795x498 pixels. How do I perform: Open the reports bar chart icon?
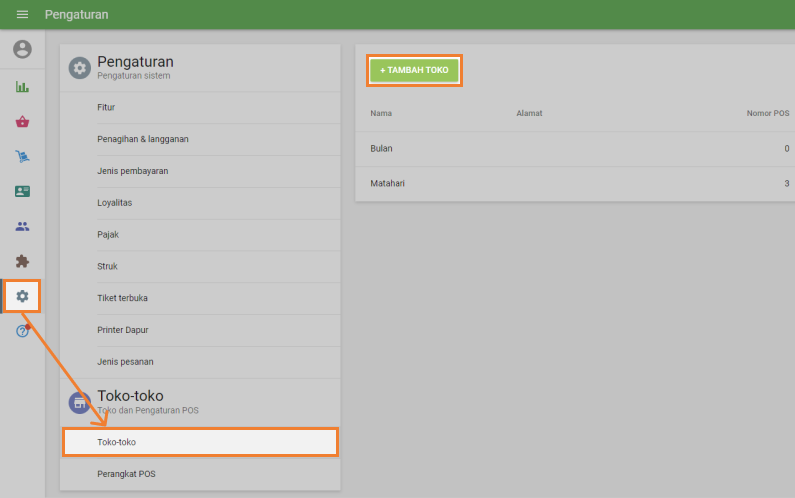(22, 87)
